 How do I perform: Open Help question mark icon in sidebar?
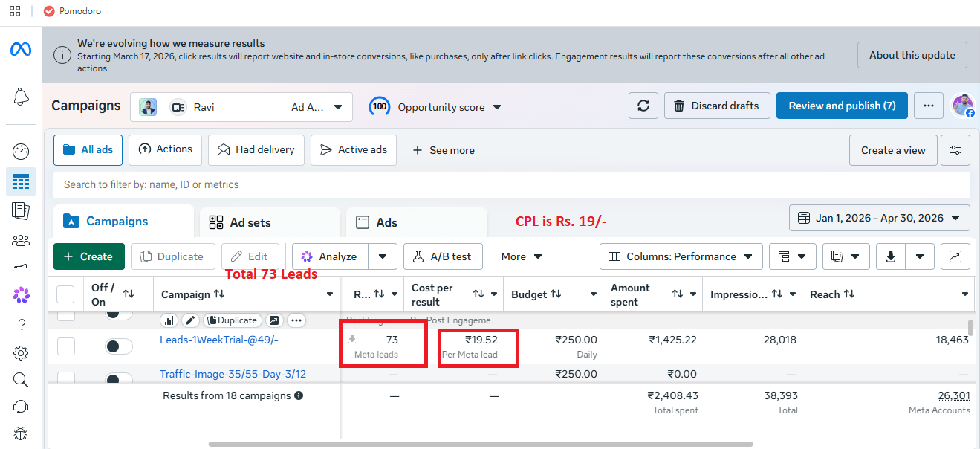tap(21, 324)
